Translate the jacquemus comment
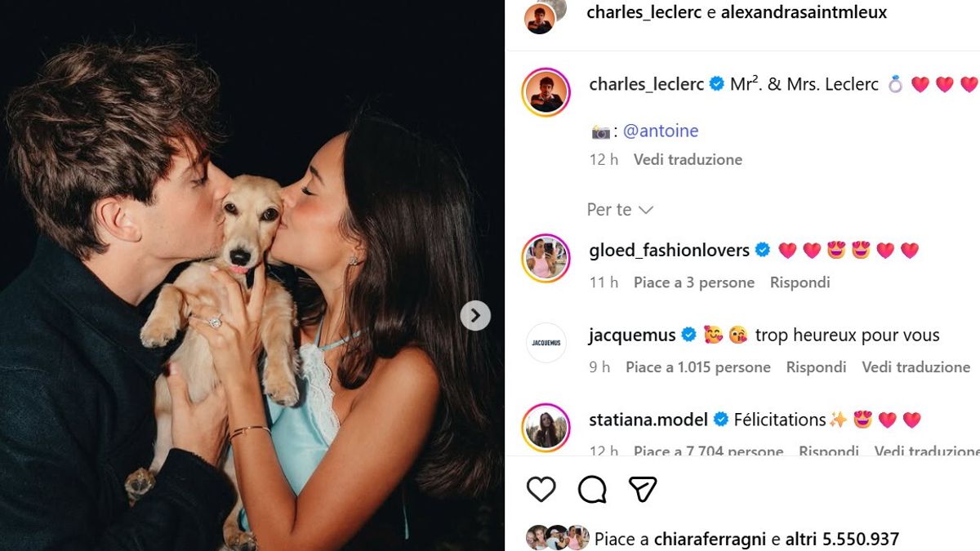Screen dimensions: 980x551 click(x=915, y=367)
